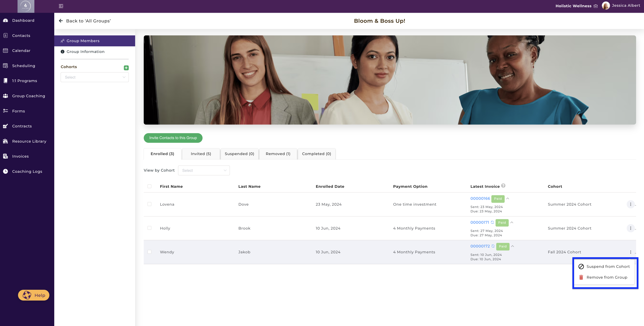Open the View by Cohort dropdown
644x326 pixels.
204,170
